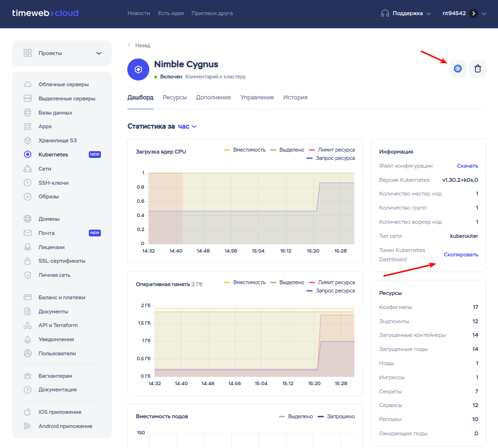Viewport: 498px width, 448px height.
Task: Toggle Вместимость legend in memory chart
Action: click(244, 282)
